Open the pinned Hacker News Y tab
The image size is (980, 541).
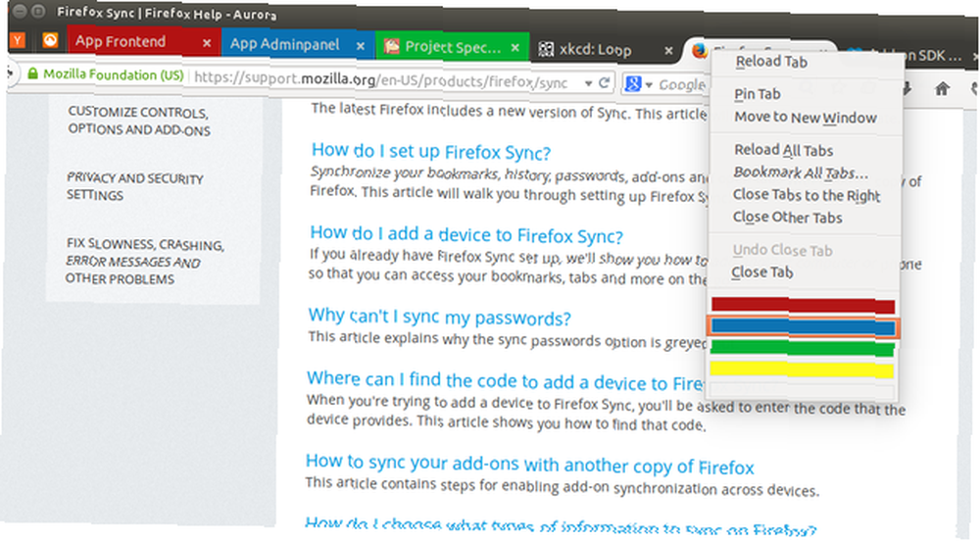tap(17, 40)
